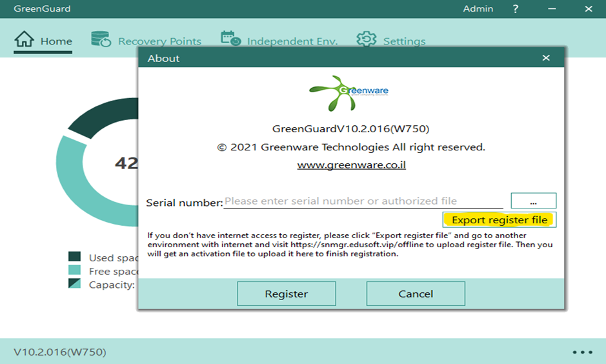Cancel the registration dialog
Viewport: 606px width, 364px height.
[x=416, y=294]
